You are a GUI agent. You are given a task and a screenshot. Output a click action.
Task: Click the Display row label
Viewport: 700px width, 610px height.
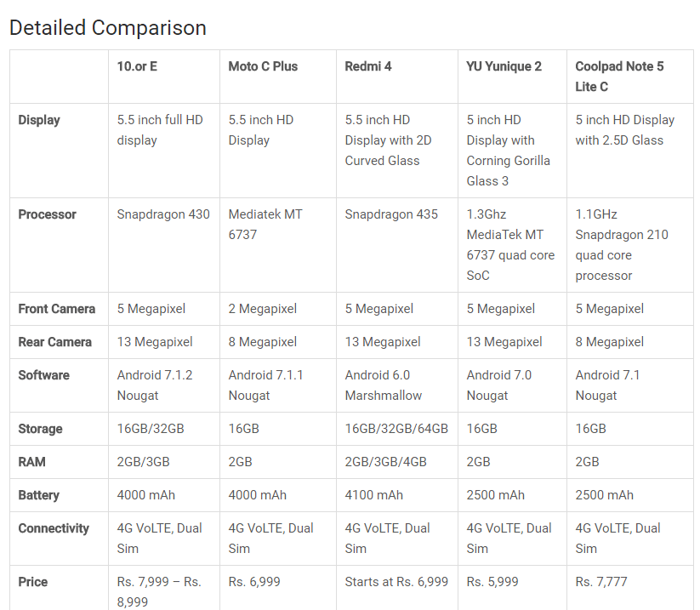(x=39, y=120)
